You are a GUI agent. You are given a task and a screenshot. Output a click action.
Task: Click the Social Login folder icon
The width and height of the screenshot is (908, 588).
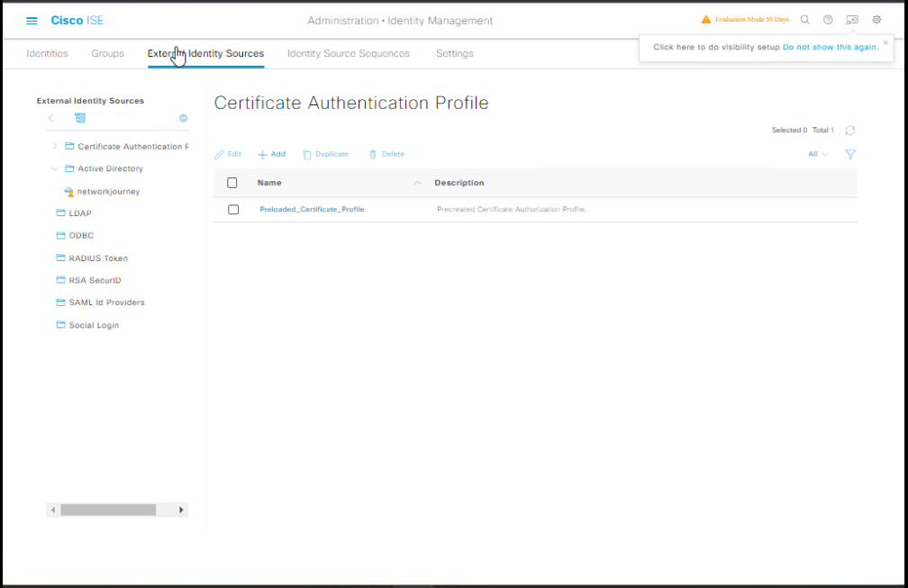pyautogui.click(x=60, y=325)
